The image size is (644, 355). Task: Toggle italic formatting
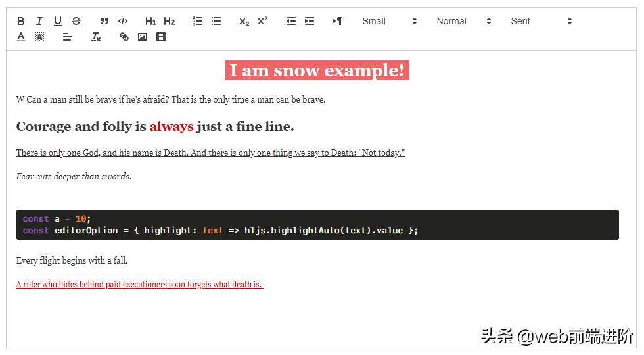coord(39,21)
